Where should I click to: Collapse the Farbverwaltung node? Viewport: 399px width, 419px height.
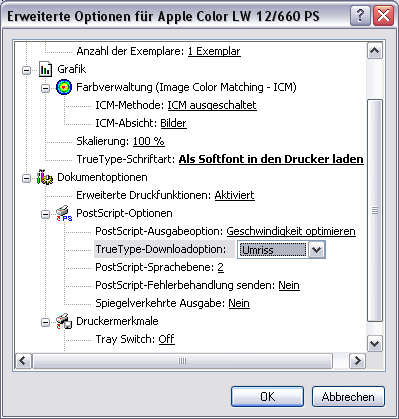45,88
